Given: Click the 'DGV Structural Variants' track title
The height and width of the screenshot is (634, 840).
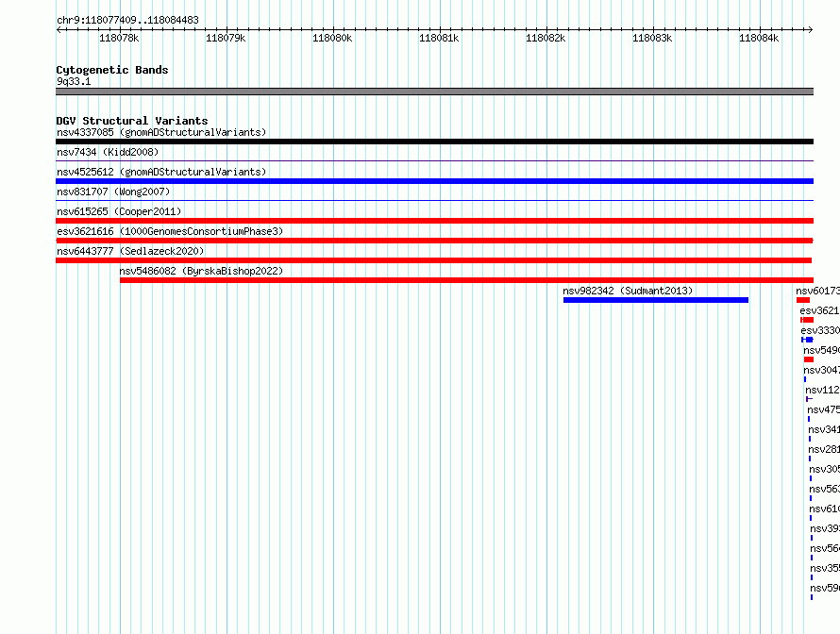Looking at the screenshot, I should pyautogui.click(x=132, y=121).
